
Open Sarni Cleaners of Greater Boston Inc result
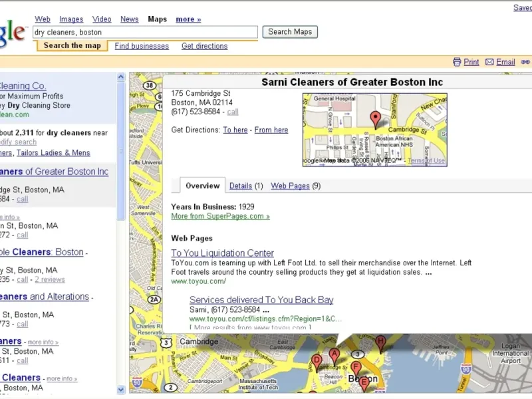[54, 172]
